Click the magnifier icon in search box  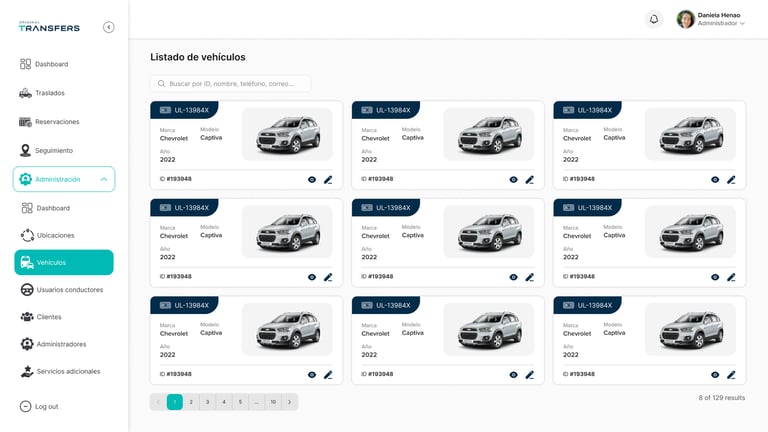[x=161, y=84]
